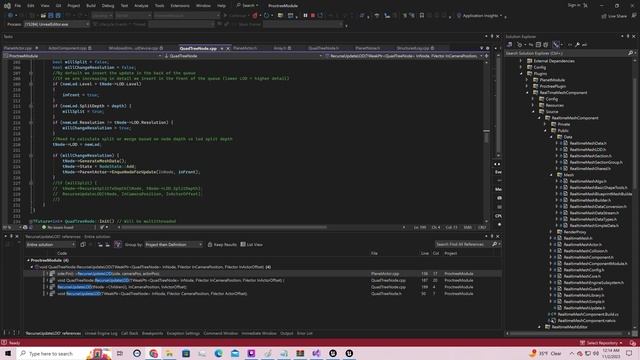The height and width of the screenshot is (360, 640).
Task: Click the Restart debugging icon
Action: coord(320,16)
